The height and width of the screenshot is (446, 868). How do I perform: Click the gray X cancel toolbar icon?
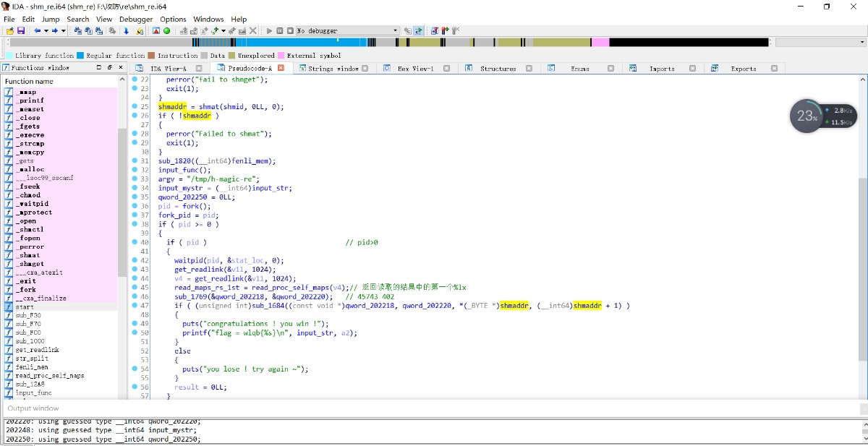point(252,31)
